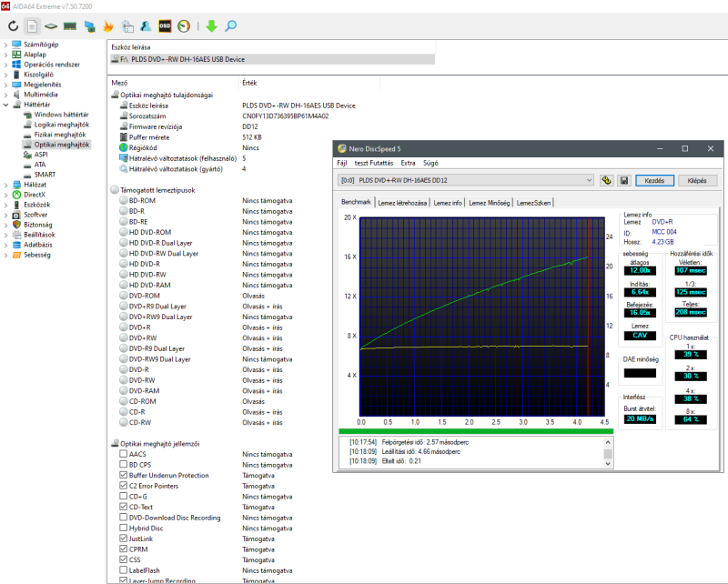Open the PLDS drive selection dropdown
728x584 pixels.
[466, 180]
